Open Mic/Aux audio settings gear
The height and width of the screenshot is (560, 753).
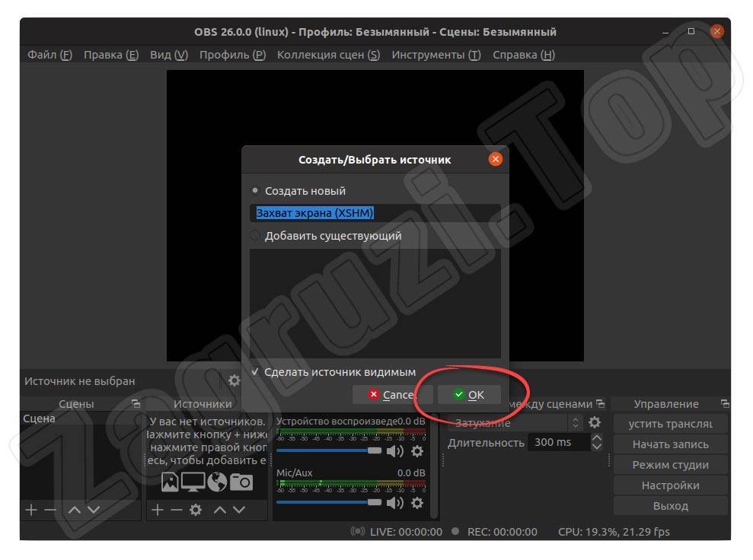(417, 503)
